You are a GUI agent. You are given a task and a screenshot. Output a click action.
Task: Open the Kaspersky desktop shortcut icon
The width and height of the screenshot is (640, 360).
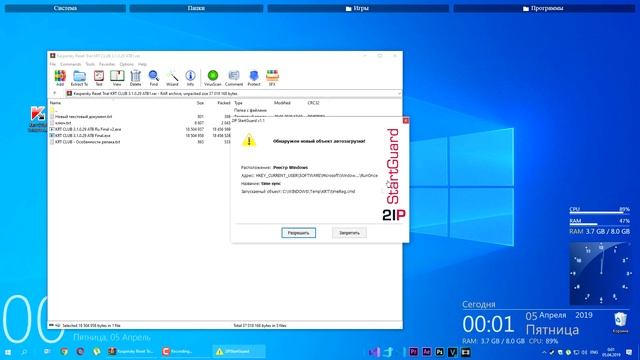coord(38,119)
